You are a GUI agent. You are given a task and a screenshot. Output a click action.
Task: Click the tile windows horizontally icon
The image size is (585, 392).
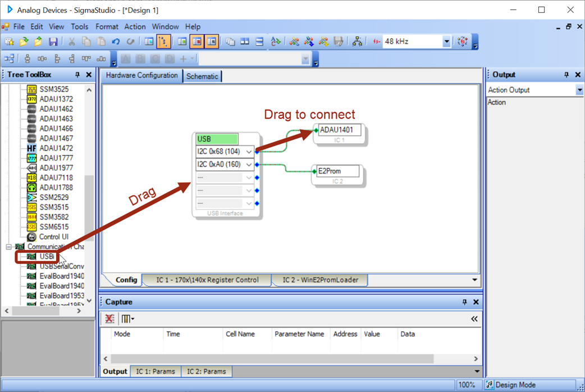260,42
